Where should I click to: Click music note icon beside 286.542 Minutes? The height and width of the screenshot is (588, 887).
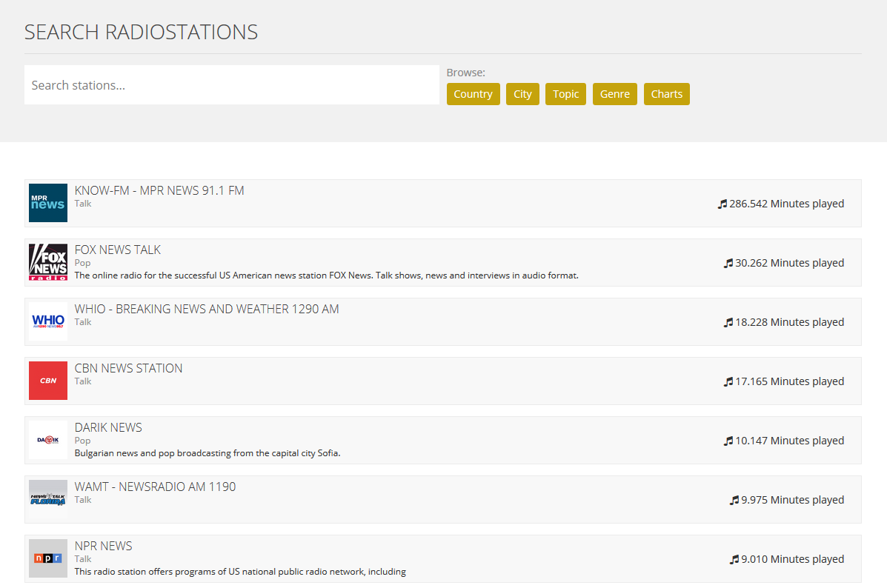[722, 204]
